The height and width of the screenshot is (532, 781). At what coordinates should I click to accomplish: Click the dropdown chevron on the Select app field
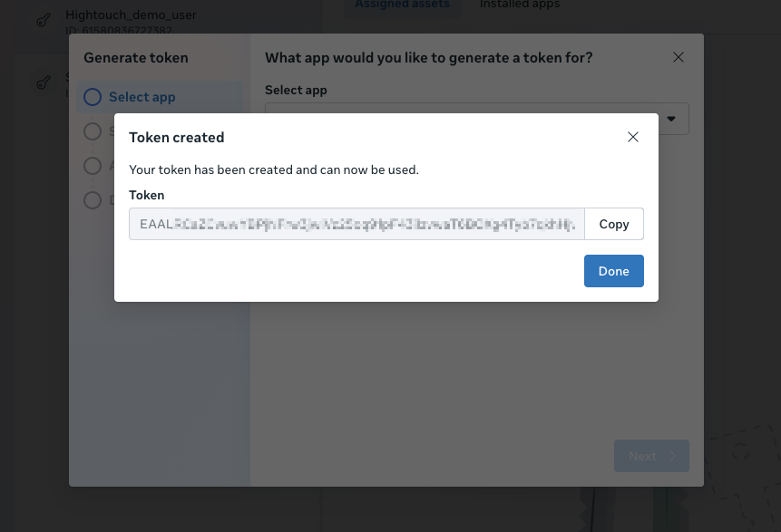[x=671, y=118]
